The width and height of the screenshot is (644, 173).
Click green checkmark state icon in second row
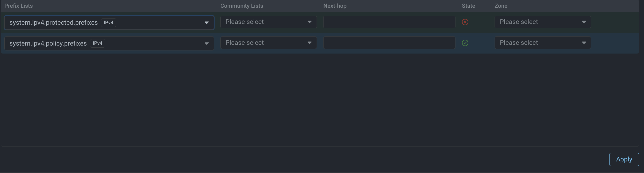[465, 43]
